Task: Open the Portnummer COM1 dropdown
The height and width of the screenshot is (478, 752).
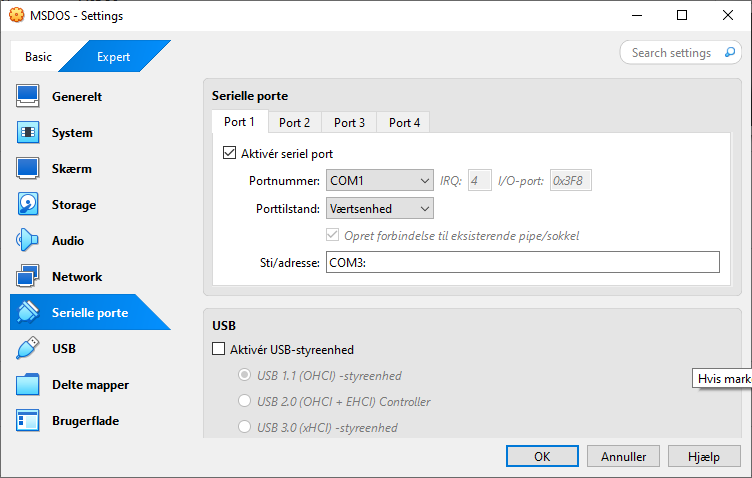Action: 379,181
